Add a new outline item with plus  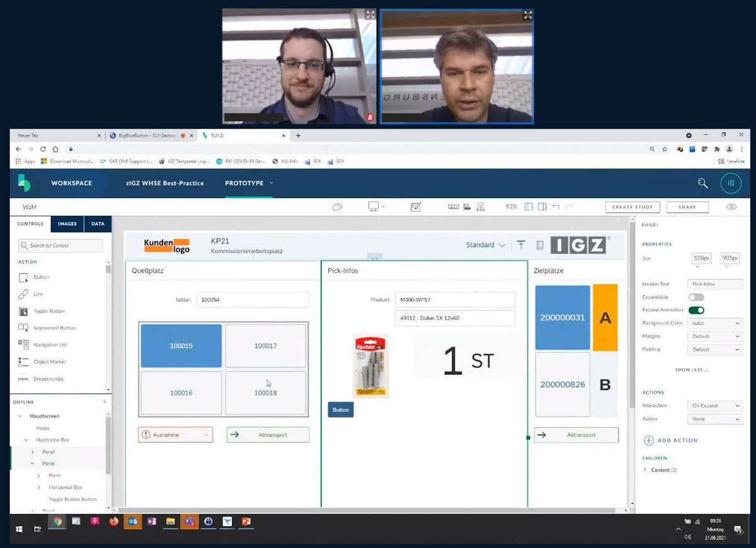click(x=105, y=402)
